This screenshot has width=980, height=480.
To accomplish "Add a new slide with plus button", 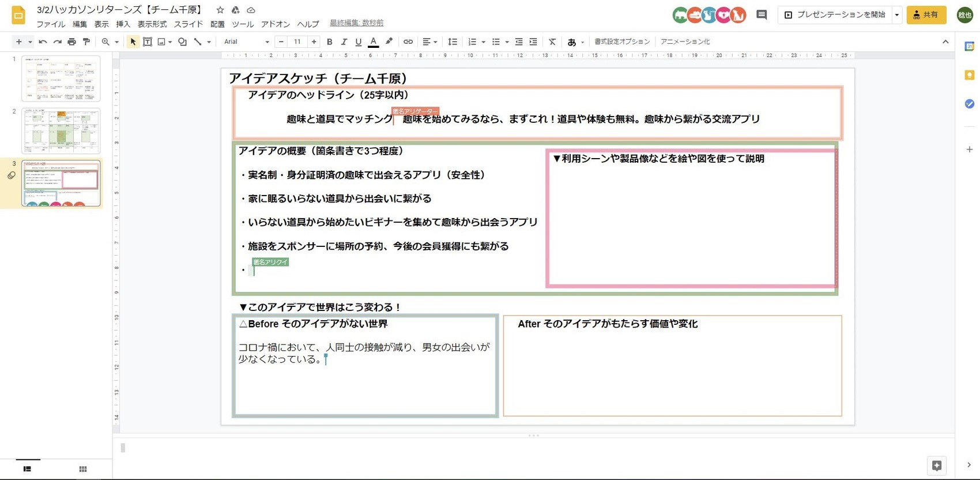I will tap(18, 42).
